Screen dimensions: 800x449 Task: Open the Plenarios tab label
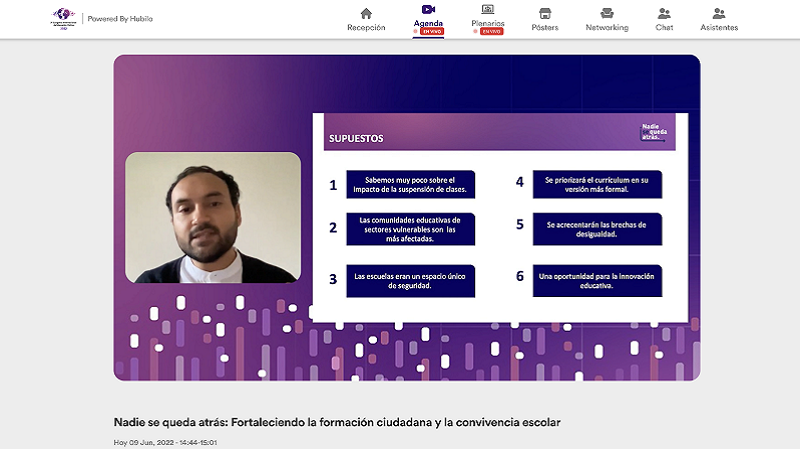click(488, 23)
